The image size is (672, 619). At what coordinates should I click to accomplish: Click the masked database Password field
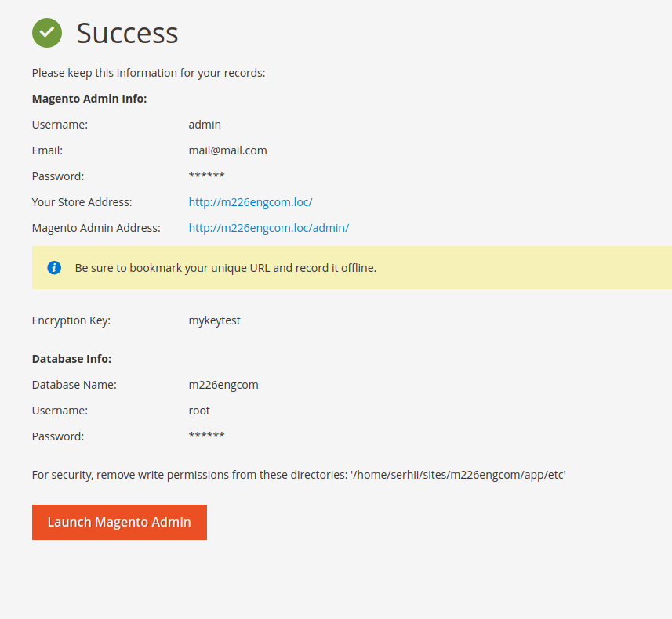point(206,436)
